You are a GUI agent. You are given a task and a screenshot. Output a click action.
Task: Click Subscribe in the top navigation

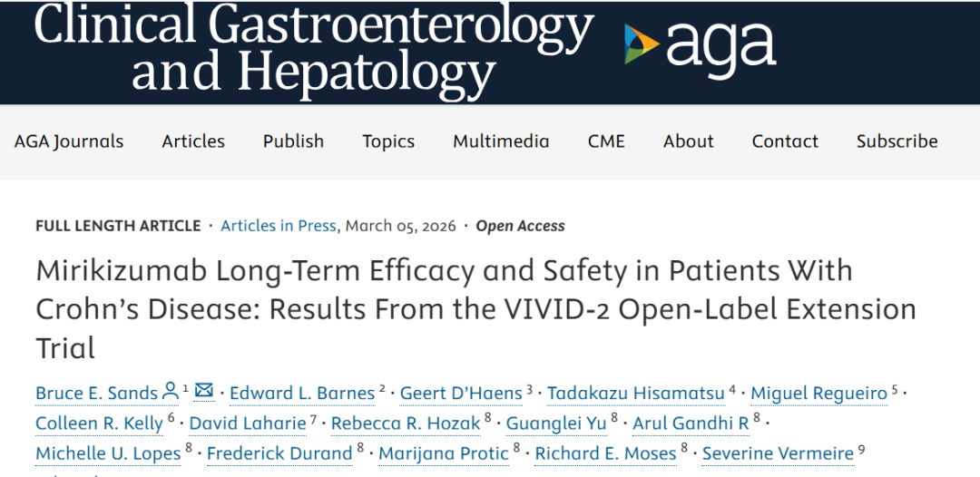click(897, 141)
